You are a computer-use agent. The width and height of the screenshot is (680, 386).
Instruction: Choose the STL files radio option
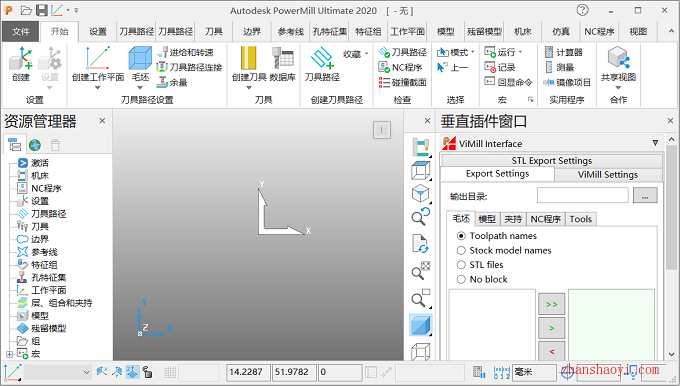point(461,265)
